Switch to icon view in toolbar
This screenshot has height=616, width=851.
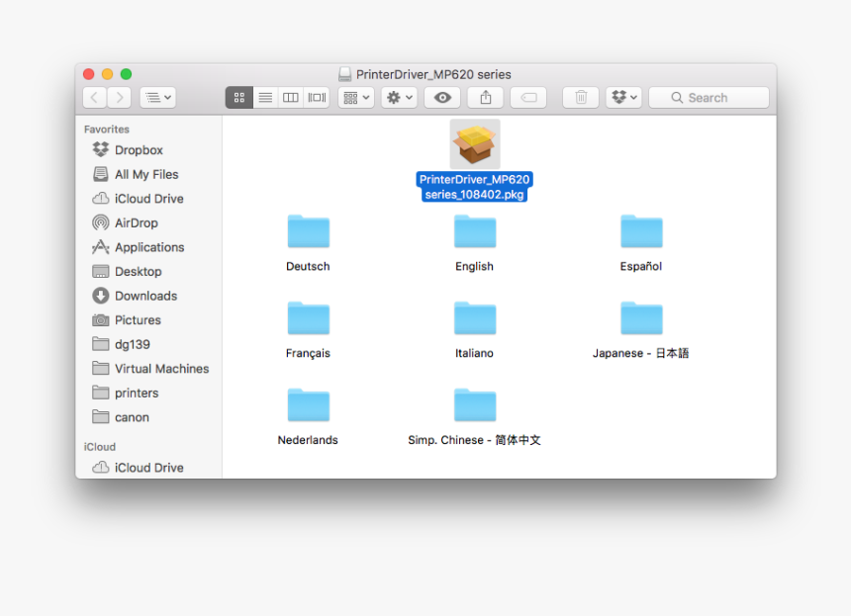(x=238, y=98)
